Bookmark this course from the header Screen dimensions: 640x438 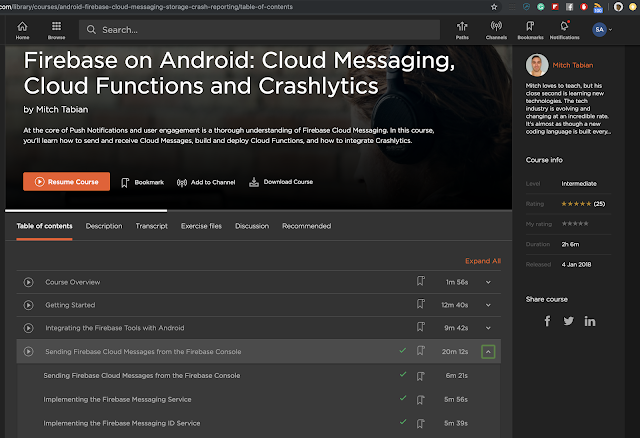click(142, 182)
